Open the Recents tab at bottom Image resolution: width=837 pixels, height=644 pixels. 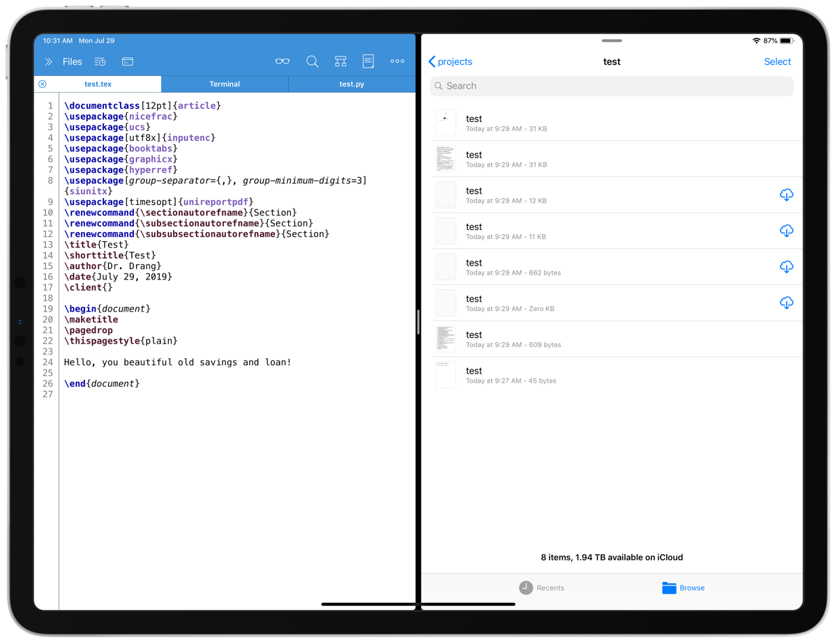pyautogui.click(x=542, y=588)
